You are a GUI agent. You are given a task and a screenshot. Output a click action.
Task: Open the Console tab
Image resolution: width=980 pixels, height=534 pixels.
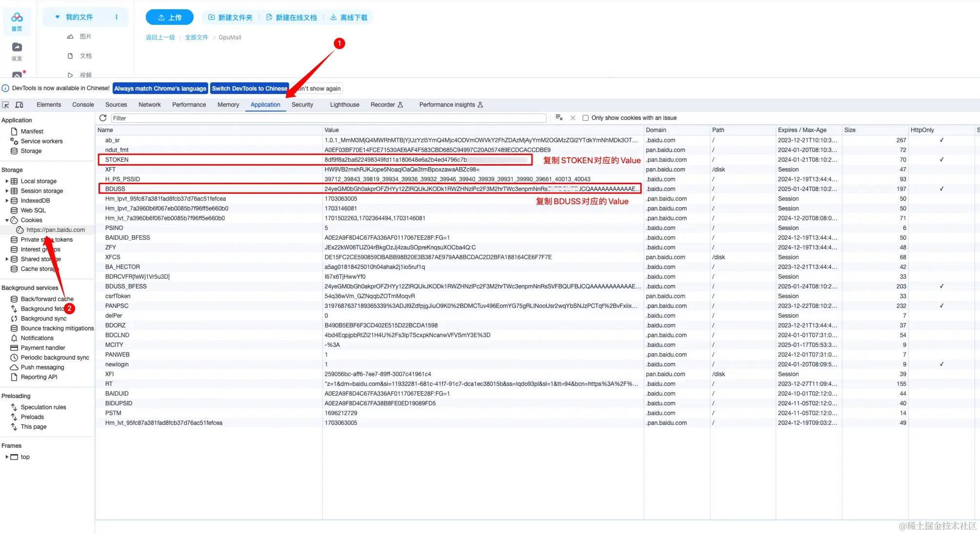click(x=83, y=105)
